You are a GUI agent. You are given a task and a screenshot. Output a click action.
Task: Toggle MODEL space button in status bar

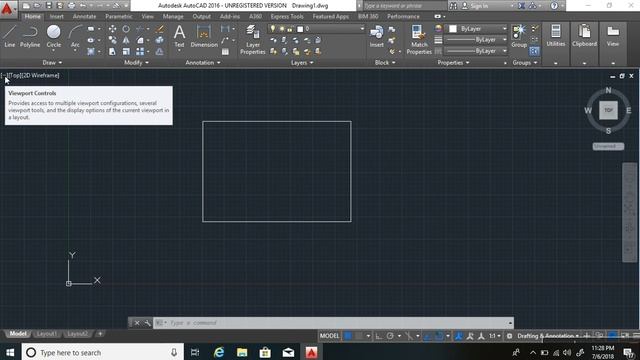click(x=329, y=336)
